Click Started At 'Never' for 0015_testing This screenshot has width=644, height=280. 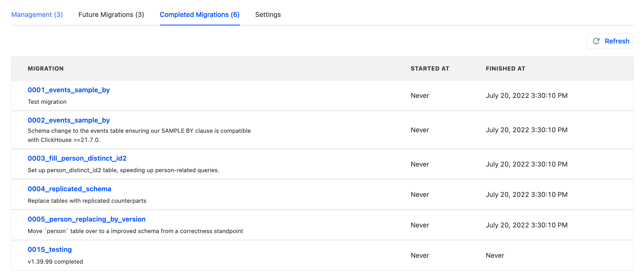pos(420,255)
